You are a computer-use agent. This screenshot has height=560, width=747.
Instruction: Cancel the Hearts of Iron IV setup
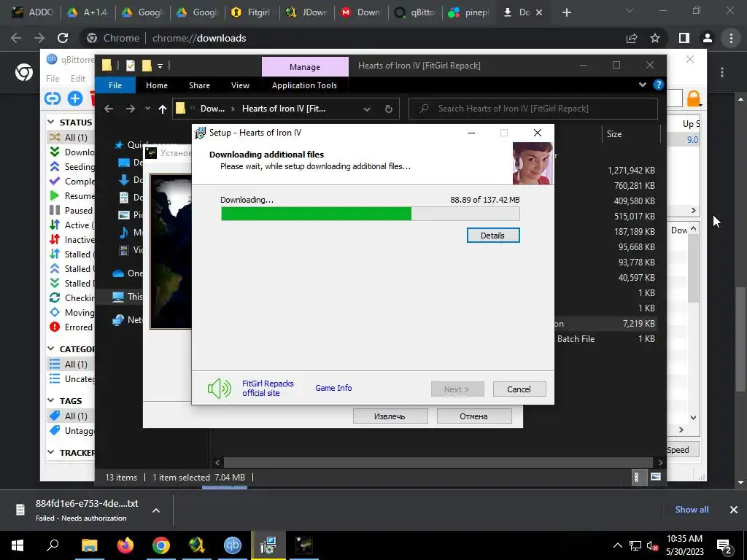coord(519,389)
